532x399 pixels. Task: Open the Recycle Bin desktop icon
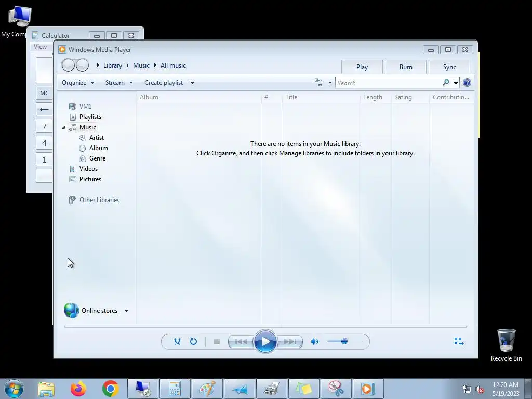pos(506,345)
